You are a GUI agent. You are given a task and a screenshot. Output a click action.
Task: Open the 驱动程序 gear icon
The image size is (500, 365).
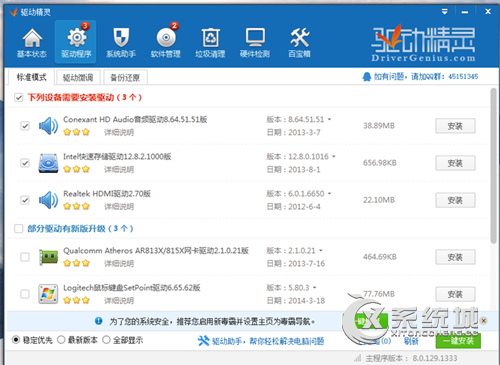[x=76, y=42]
